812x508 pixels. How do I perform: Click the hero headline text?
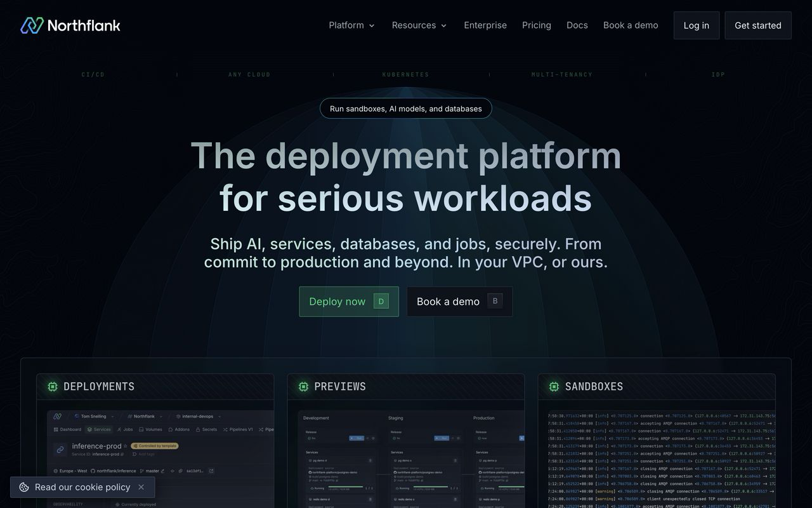(x=406, y=177)
